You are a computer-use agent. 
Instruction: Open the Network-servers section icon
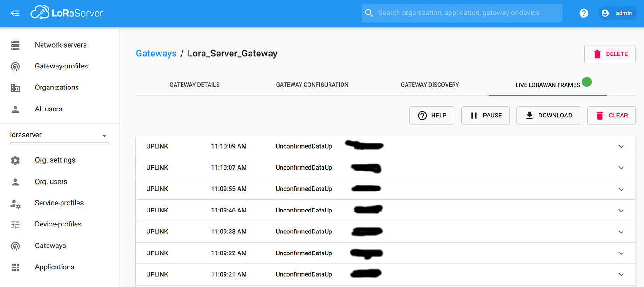[15, 45]
